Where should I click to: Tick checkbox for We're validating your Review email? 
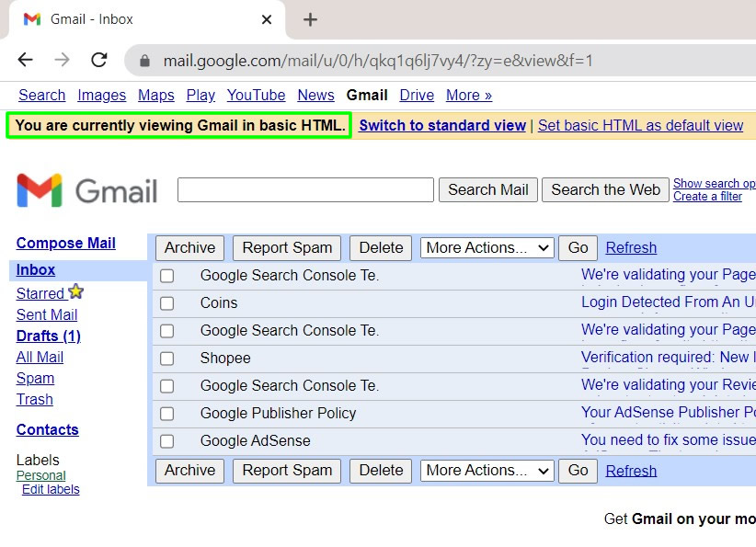point(166,386)
